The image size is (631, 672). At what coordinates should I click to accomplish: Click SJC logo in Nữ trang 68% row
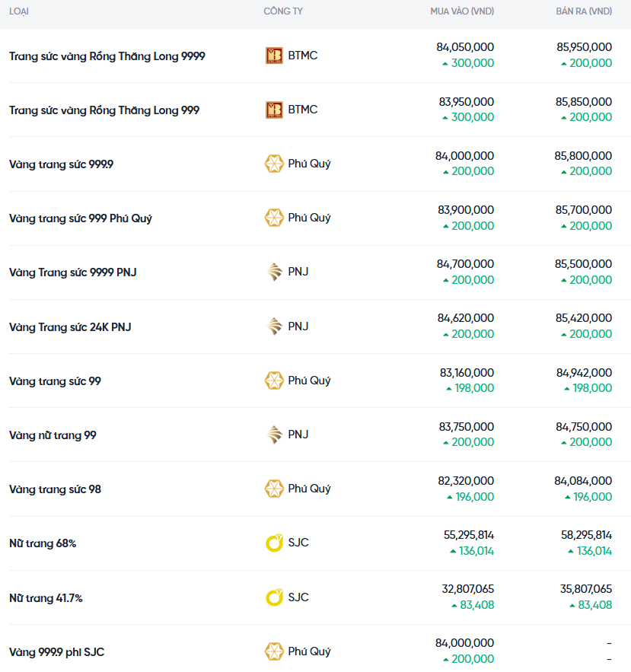pyautogui.click(x=274, y=543)
